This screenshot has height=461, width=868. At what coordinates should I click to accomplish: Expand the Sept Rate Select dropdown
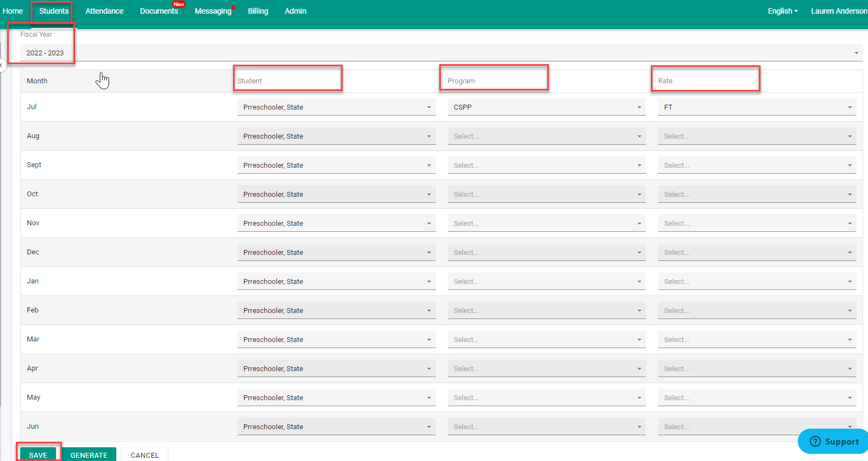tap(757, 166)
